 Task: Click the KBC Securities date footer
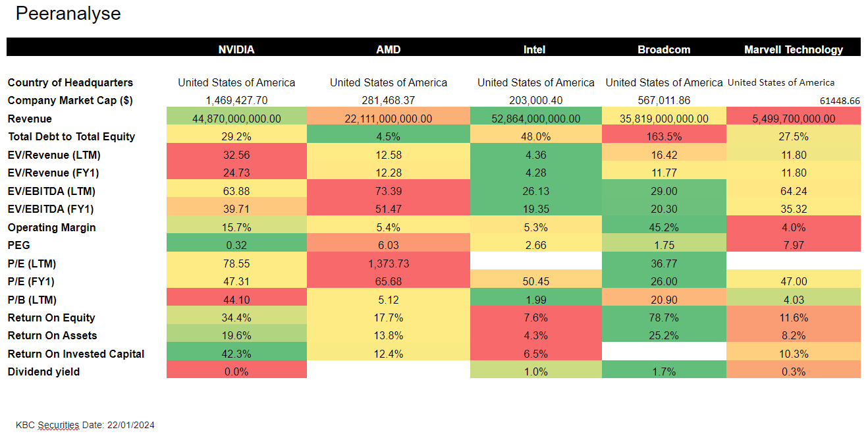pyautogui.click(x=85, y=425)
